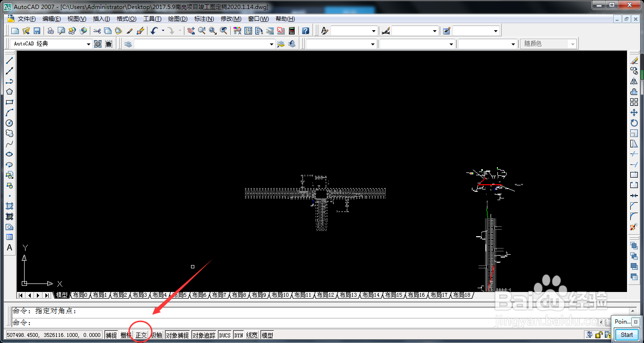The height and width of the screenshot is (343, 644).
Task: Click the Open file icon
Action: tap(26, 31)
